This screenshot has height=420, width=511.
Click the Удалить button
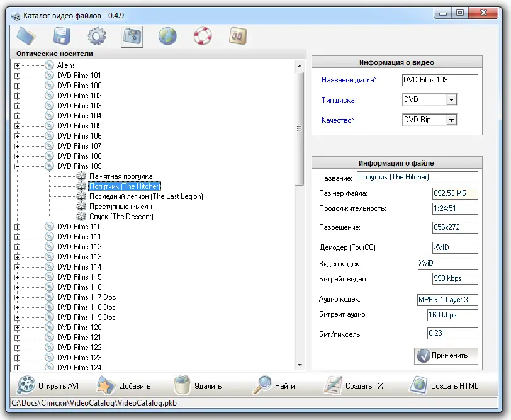click(198, 385)
